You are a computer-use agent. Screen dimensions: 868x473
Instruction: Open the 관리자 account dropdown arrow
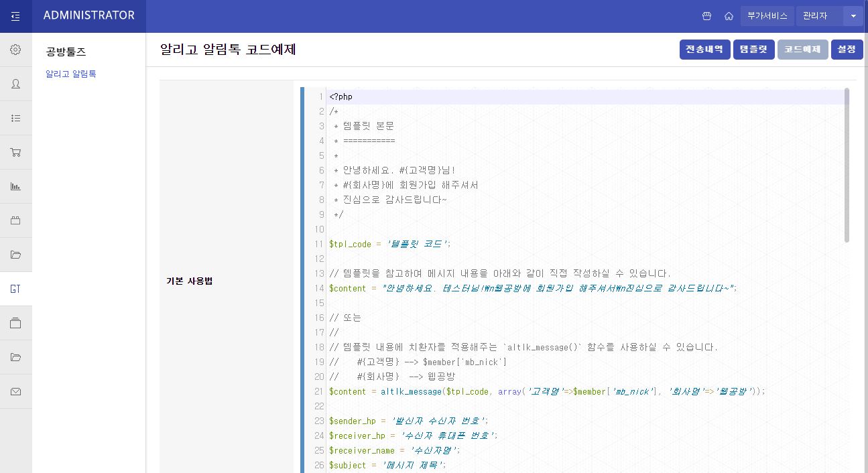coord(853,15)
